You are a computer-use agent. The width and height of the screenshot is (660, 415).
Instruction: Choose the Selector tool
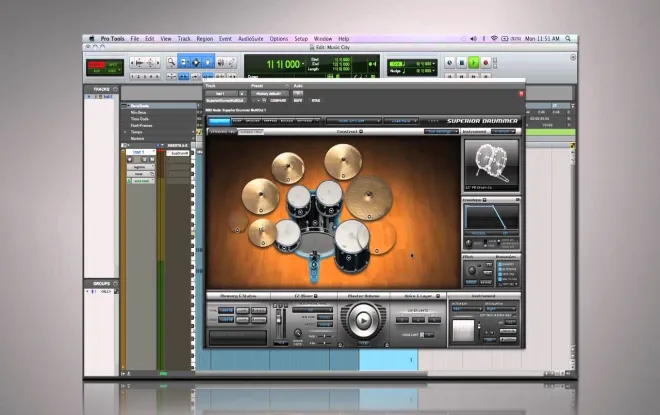pyautogui.click(x=196, y=62)
